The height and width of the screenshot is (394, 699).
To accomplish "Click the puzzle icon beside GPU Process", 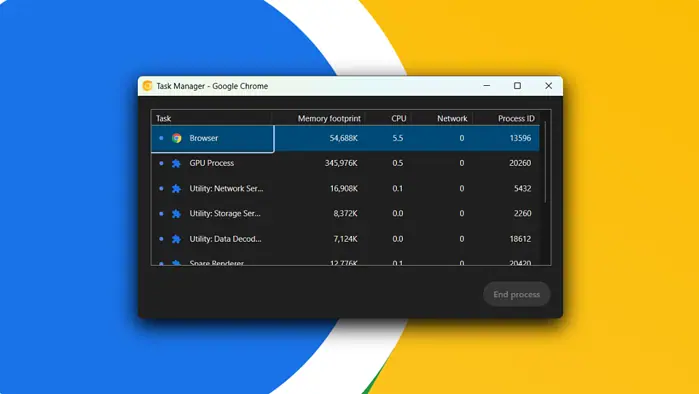I will click(x=177, y=164).
